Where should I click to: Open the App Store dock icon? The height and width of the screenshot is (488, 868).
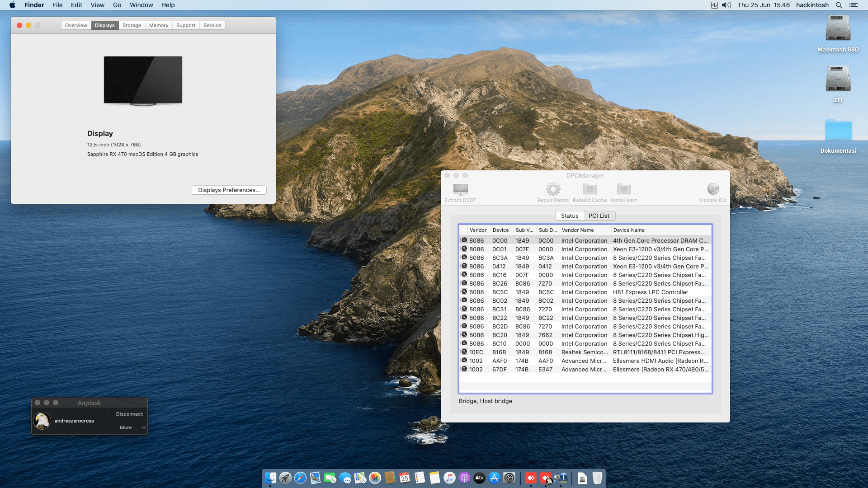[494, 478]
